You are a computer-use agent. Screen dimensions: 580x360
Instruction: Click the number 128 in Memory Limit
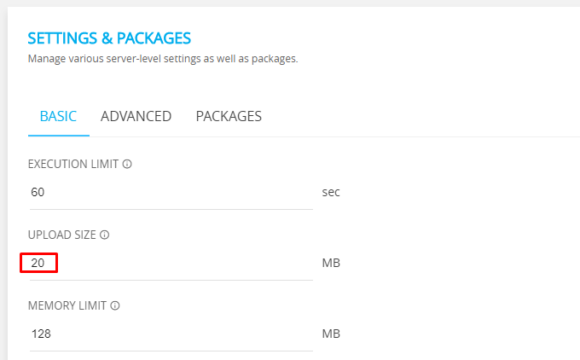(x=41, y=334)
